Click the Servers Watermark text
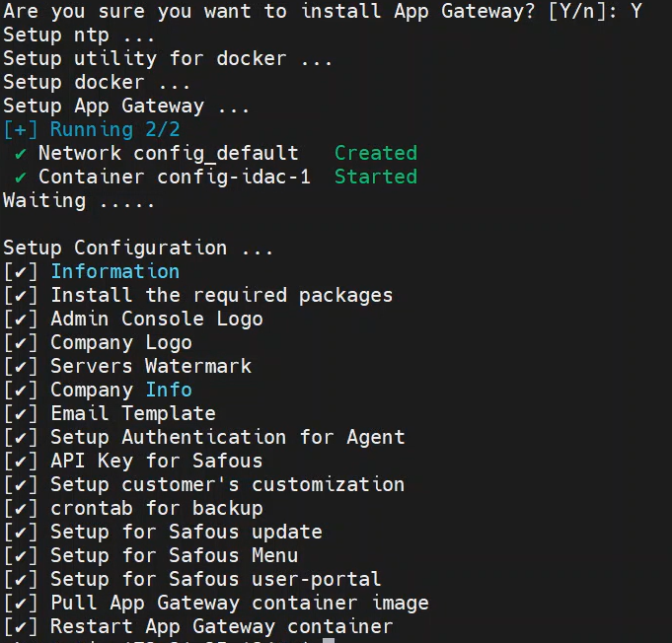The height and width of the screenshot is (643, 672). click(151, 367)
